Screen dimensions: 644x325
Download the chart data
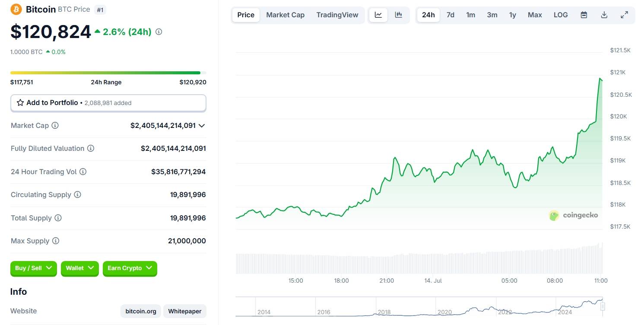(604, 15)
